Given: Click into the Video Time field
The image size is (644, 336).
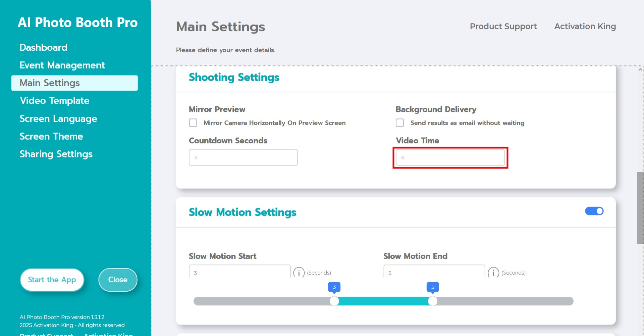Looking at the screenshot, I should [x=450, y=157].
